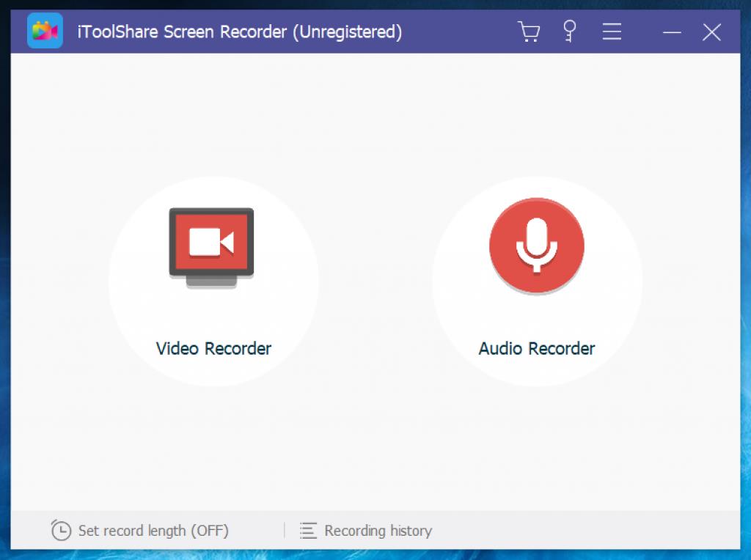Toggle "Set record length (OFF)" option

[153, 530]
